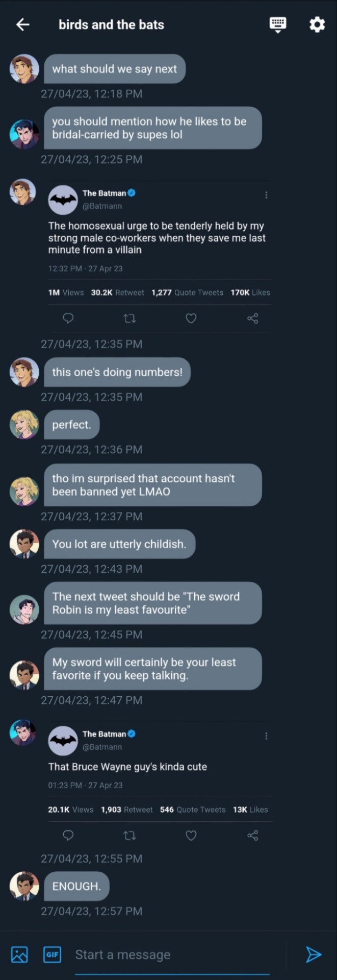Share the Bruce Wayne tweet
This screenshot has height=980, width=337.
(252, 836)
